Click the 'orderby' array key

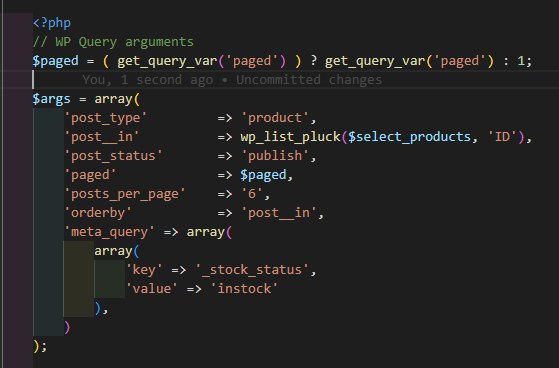(98, 213)
